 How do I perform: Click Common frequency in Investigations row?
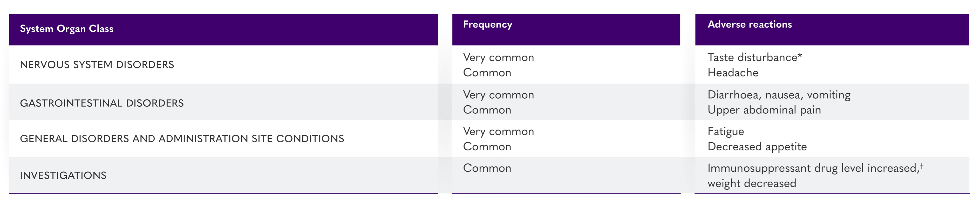tap(487, 168)
